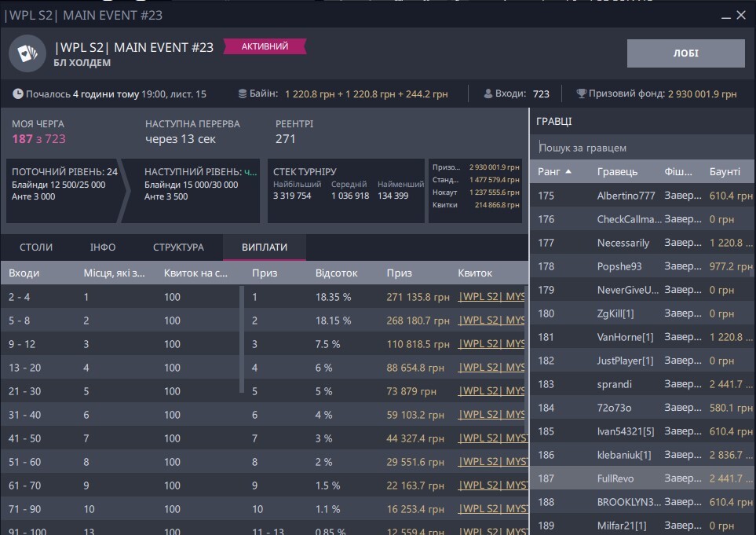This screenshot has height=535, width=756.
Task: Select the СТРУКТУРА tab
Action: 178,247
